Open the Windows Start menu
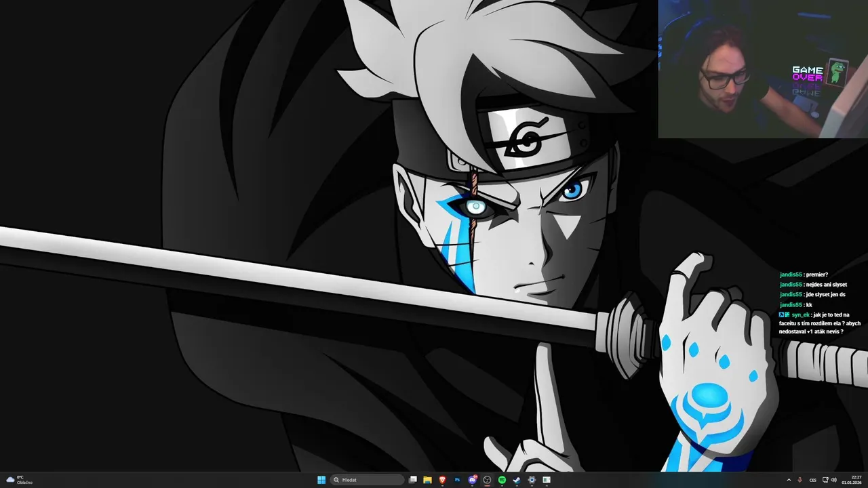The height and width of the screenshot is (488, 868). point(321,480)
